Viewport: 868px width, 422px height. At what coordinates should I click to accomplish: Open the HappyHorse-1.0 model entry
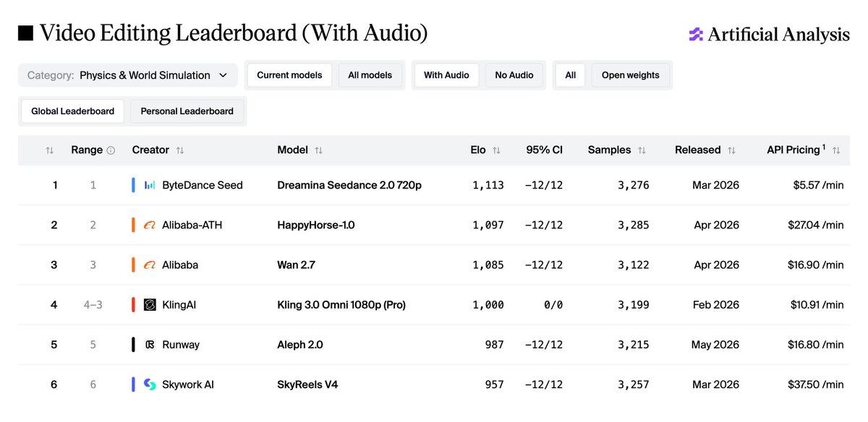316,225
